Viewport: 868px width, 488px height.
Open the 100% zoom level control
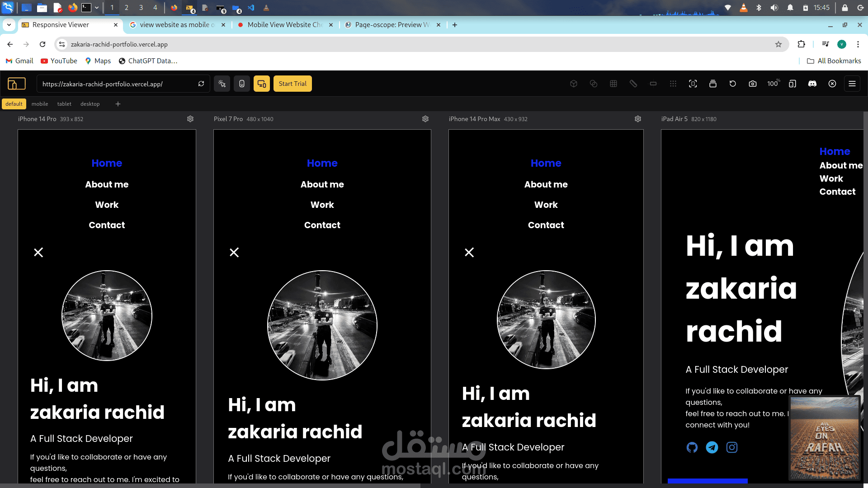point(773,84)
